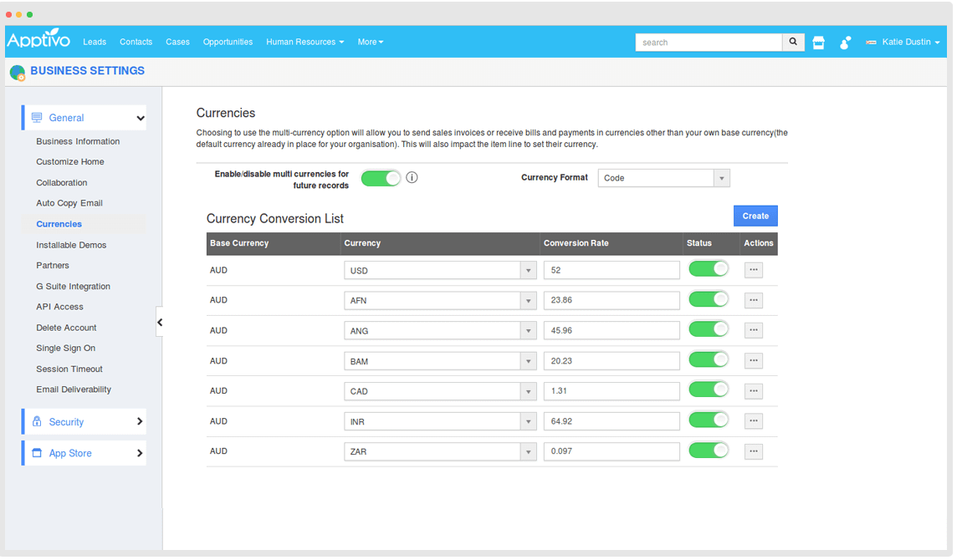962x560 pixels.
Task: Click the multi-currency info icon
Action: pos(412,177)
